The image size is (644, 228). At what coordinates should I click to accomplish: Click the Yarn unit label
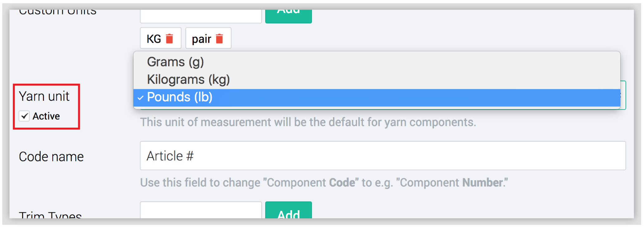[x=44, y=96]
